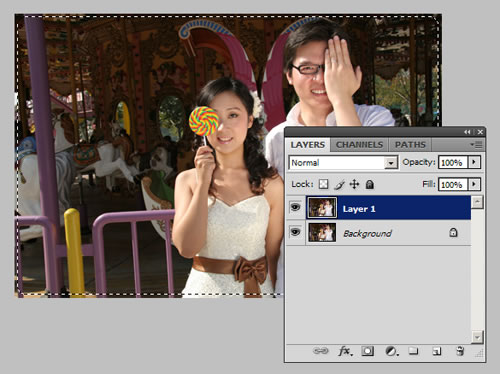The width and height of the screenshot is (500, 374).
Task: Open the blend mode Normal dropdown
Action: pyautogui.click(x=343, y=163)
